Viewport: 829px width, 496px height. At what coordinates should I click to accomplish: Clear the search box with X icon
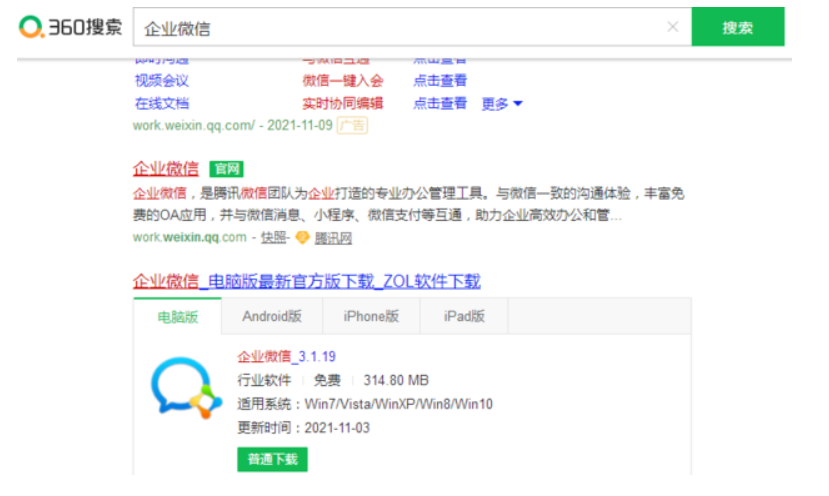[673, 27]
